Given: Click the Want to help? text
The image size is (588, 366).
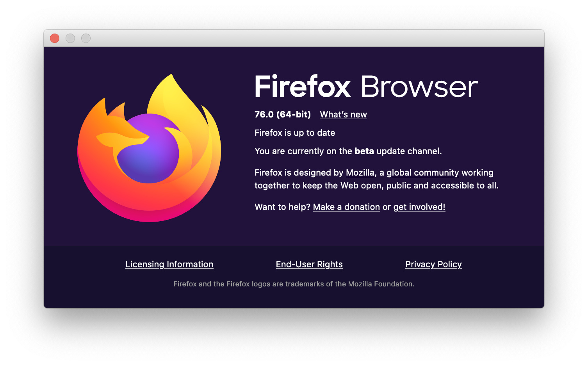Looking at the screenshot, I should click(282, 207).
